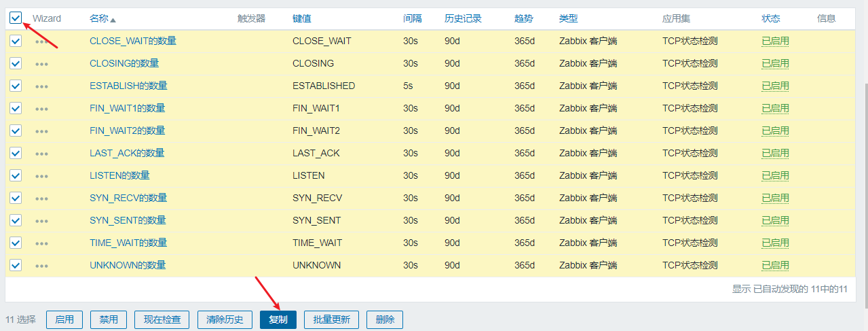Open the LISTEN的数量 item link
This screenshot has width=868, height=331.
point(119,175)
